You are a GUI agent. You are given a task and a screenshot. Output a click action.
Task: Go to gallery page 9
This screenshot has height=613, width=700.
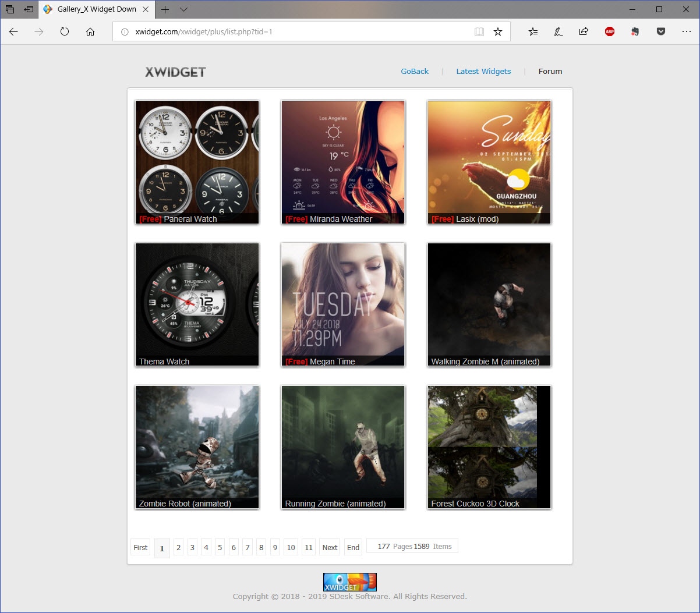point(275,547)
